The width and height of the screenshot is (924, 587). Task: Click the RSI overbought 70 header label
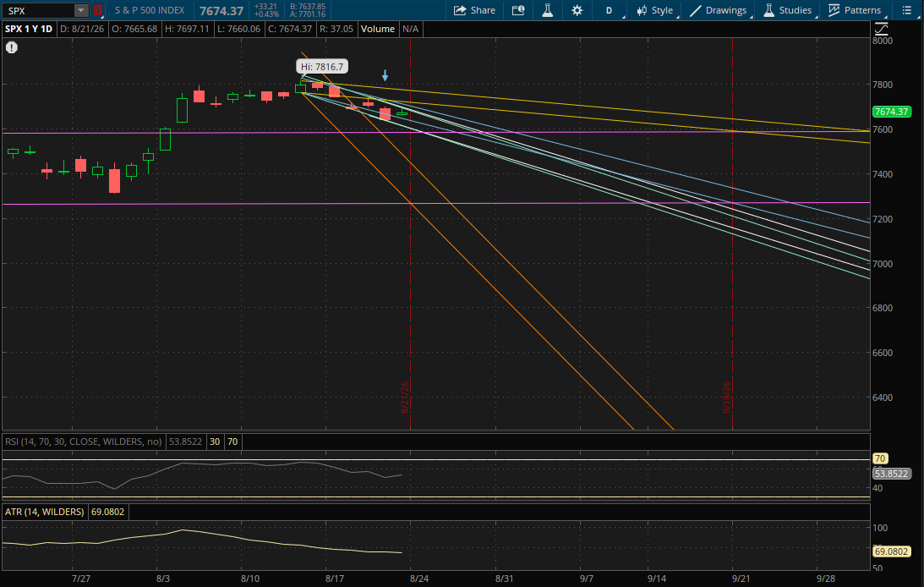232,442
